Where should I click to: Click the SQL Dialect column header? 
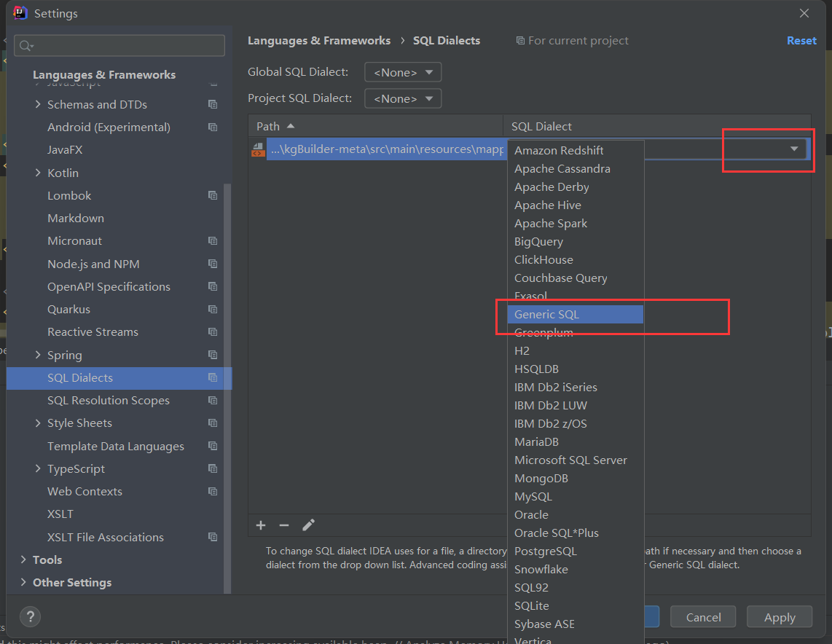(657, 126)
